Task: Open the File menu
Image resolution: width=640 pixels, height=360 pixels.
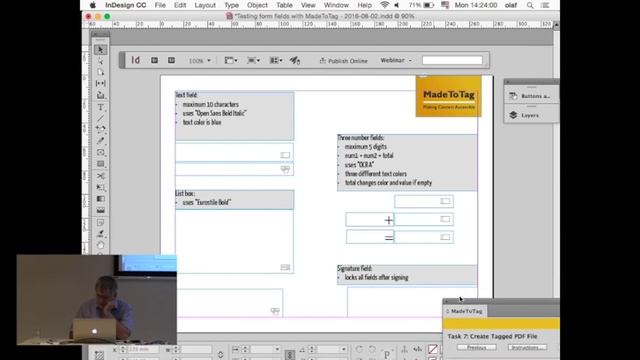Action: [160, 5]
